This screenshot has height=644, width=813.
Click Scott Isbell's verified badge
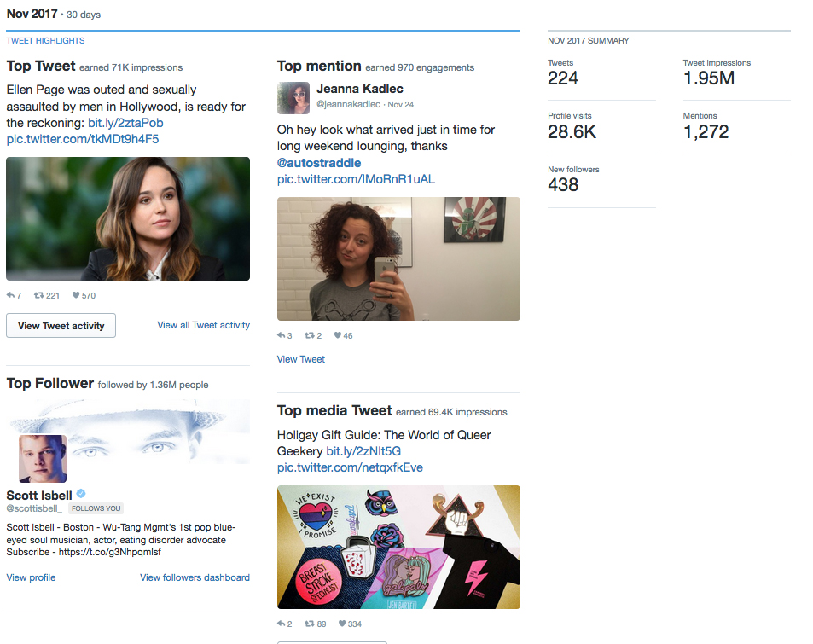[x=81, y=494]
